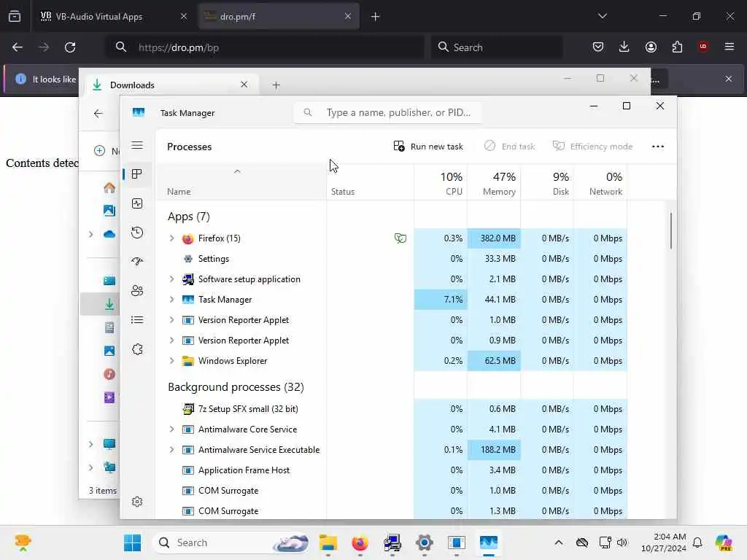
Task: Click the Firefox Search box
Action: click(497, 47)
